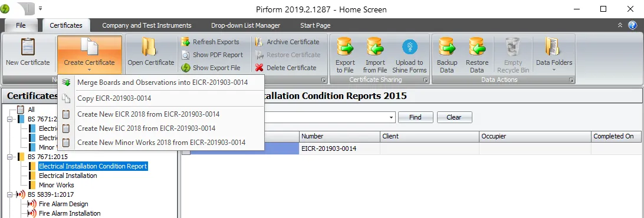Open the File tab

tap(21, 25)
